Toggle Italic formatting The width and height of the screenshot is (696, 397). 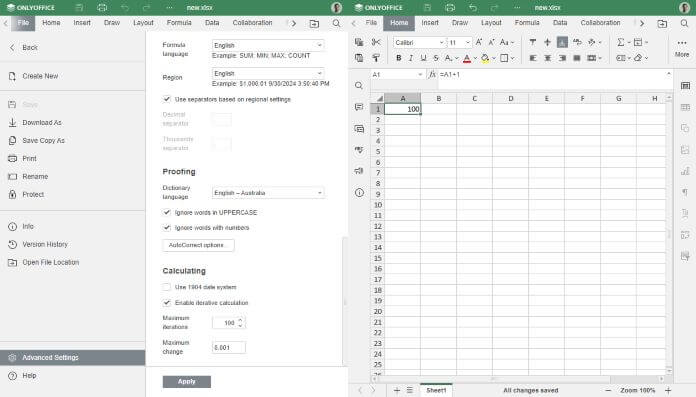point(411,58)
